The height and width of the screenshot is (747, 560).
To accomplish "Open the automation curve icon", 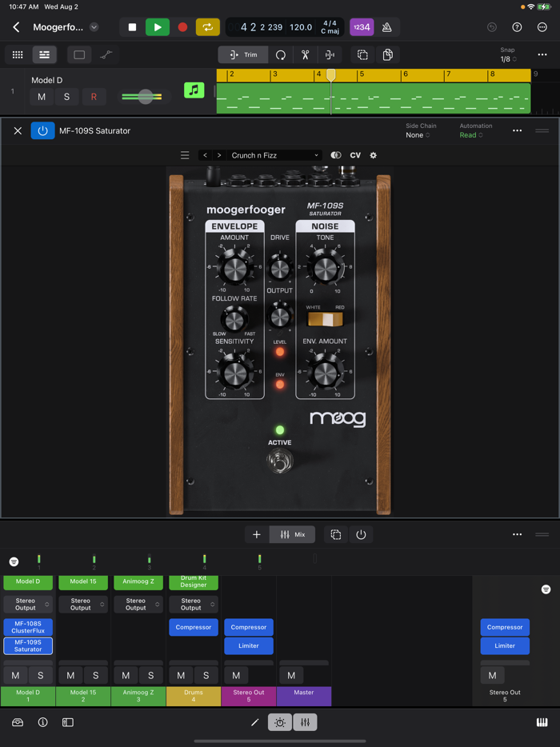I will click(x=106, y=55).
